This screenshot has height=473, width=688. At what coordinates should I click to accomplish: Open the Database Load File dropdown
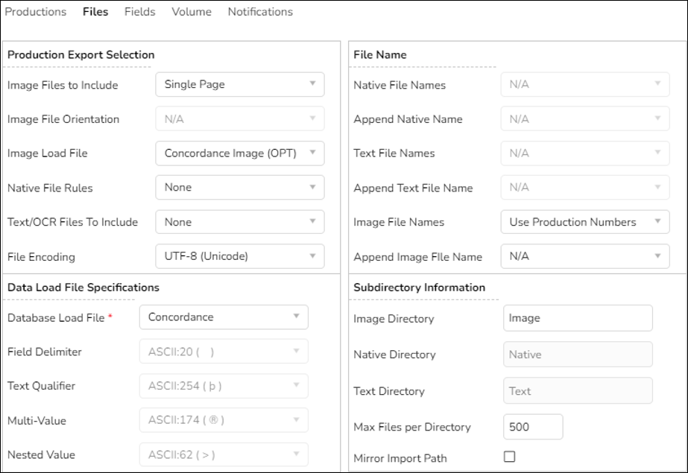click(x=224, y=317)
